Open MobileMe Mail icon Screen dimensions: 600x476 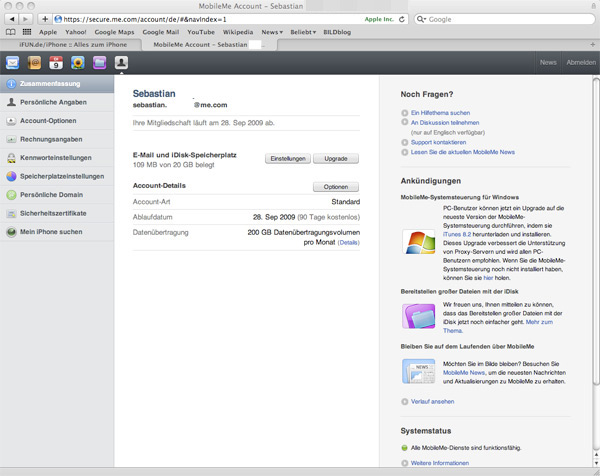point(12,62)
